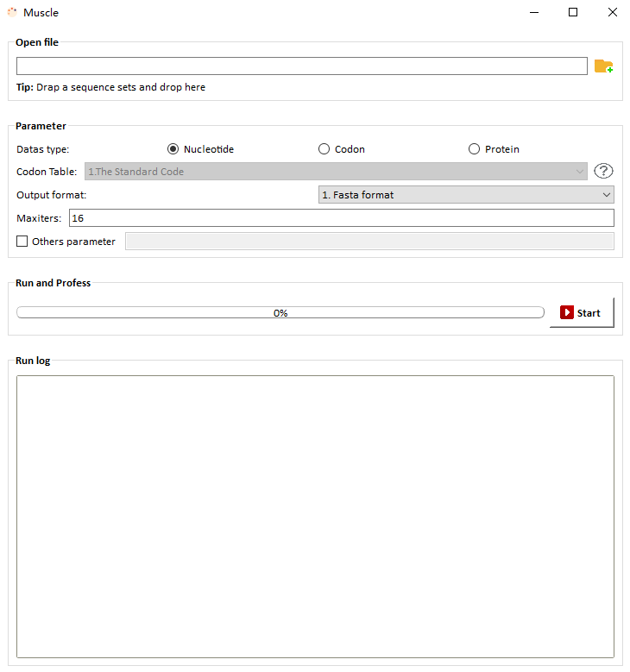Click the 'Output format:' label
Image resolution: width=630 pixels, height=672 pixels.
coord(52,195)
